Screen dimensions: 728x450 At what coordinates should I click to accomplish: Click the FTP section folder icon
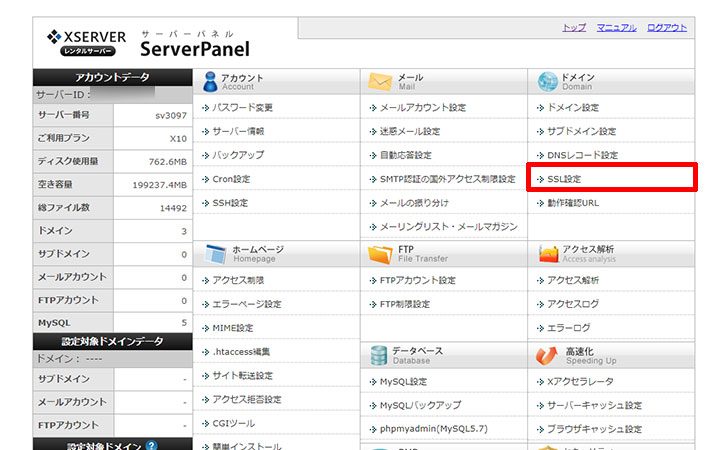[x=380, y=254]
